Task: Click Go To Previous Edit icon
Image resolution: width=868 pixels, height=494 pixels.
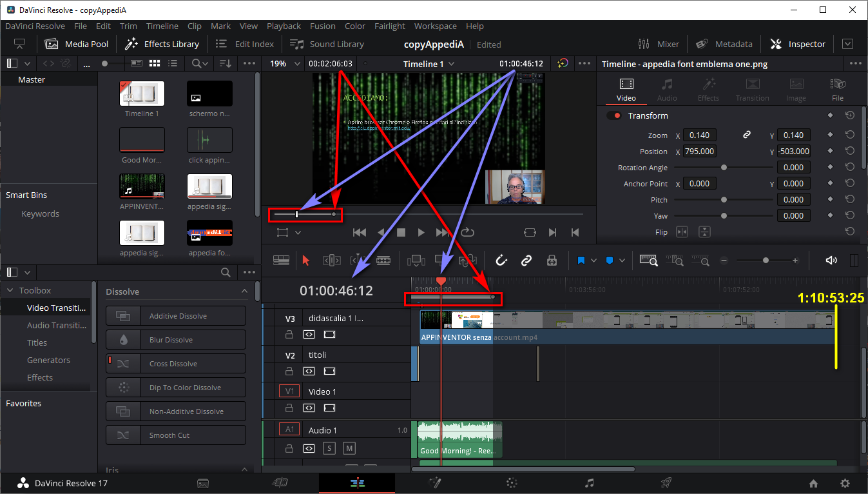Action: point(575,232)
